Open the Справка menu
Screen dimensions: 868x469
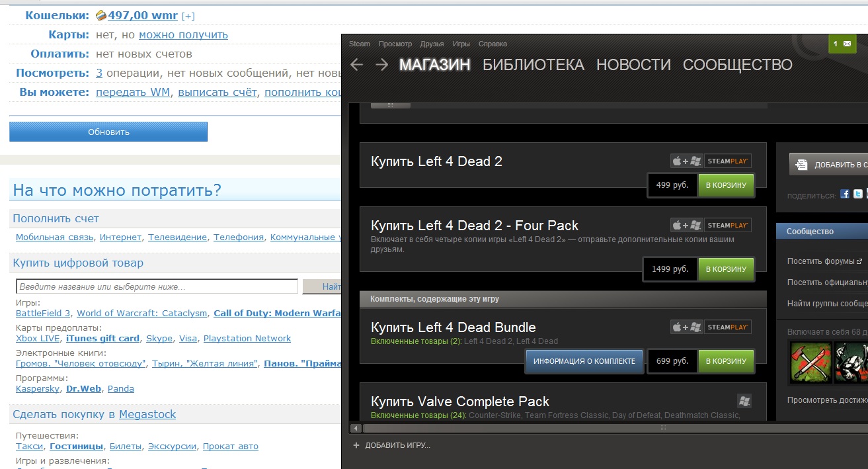493,44
